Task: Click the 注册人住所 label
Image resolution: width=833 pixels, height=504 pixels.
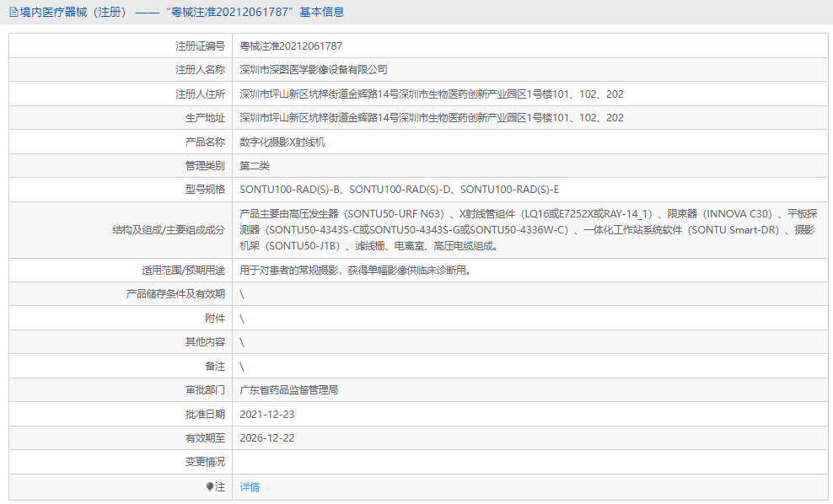Action: (x=201, y=94)
